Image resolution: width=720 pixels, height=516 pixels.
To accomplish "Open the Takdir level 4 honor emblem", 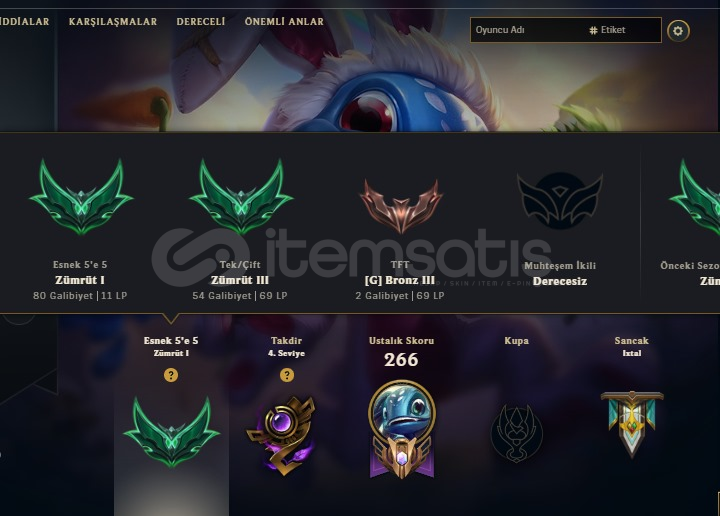I will coord(281,435).
